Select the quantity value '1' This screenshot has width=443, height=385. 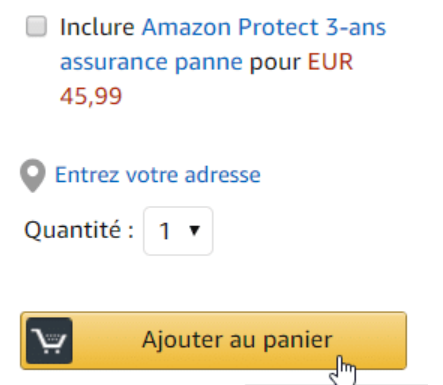pyautogui.click(x=165, y=231)
